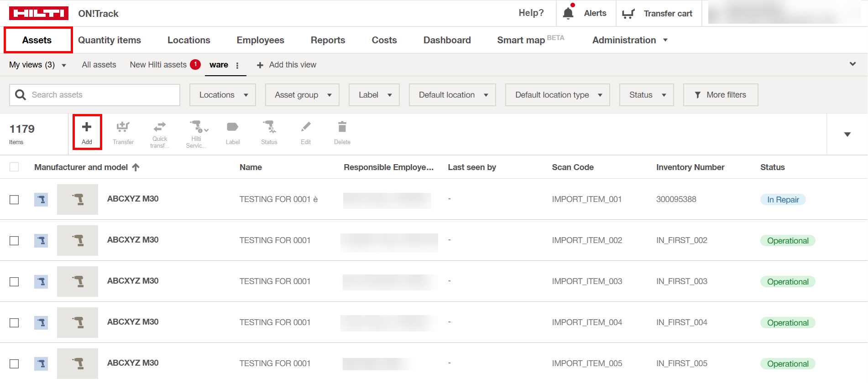Click the ascending sort arrow on Manufacturer and model
Viewport: 868px width, 383px height.
pos(136,167)
